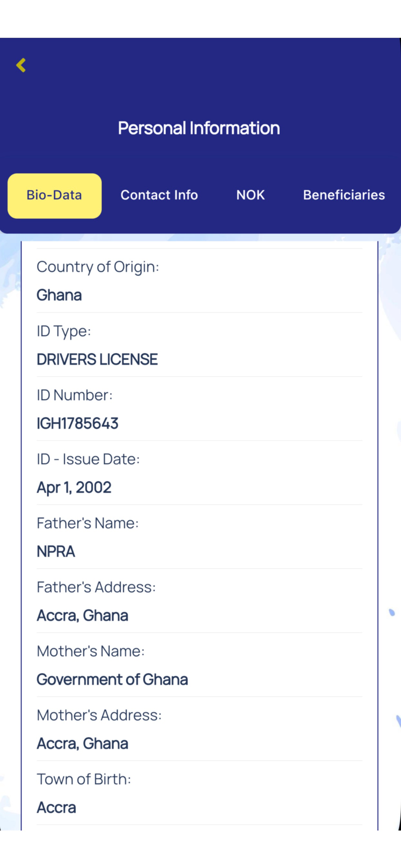Click the ID Type label
The height and width of the screenshot is (868, 401).
64,331
